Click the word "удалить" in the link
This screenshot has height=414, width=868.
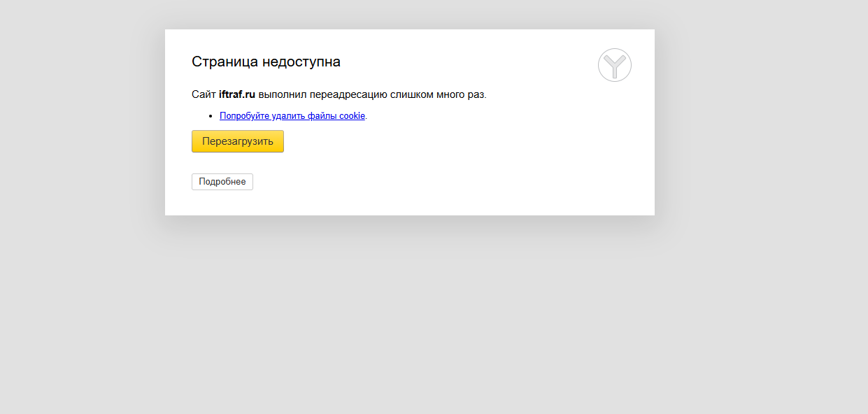point(285,116)
